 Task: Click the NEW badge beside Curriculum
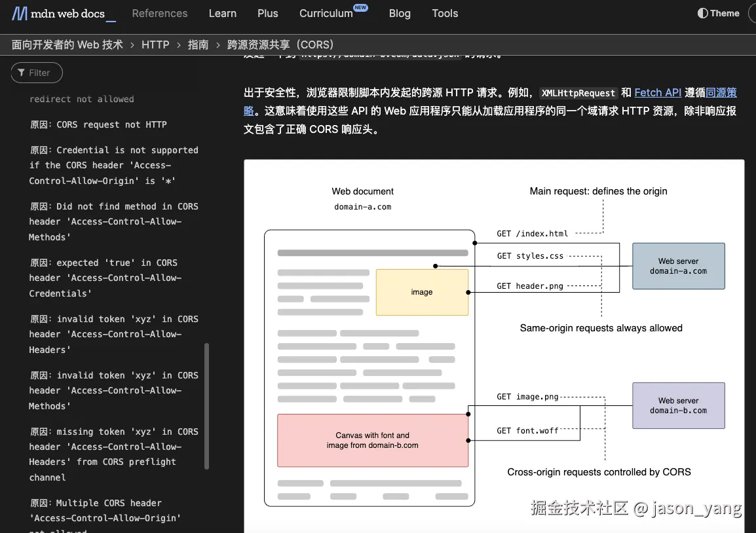(360, 7)
